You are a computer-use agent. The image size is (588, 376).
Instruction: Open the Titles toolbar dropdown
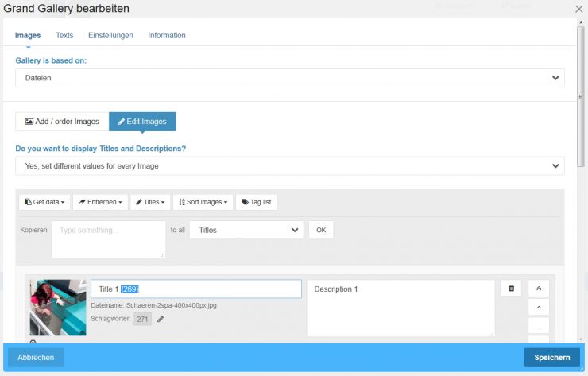(x=150, y=202)
